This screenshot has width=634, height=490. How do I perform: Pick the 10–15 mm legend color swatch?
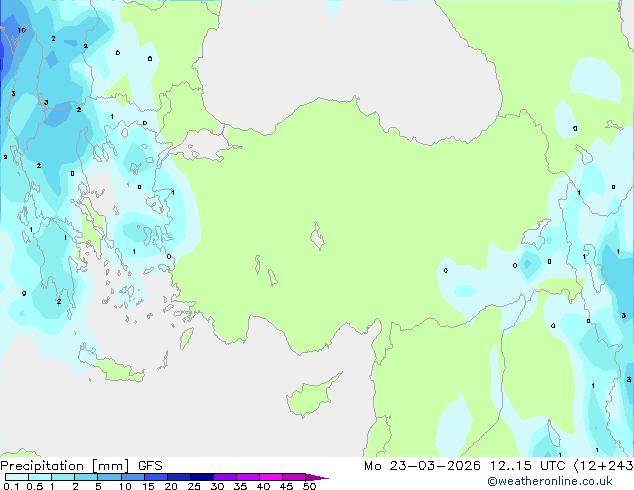pyautogui.click(x=133, y=477)
